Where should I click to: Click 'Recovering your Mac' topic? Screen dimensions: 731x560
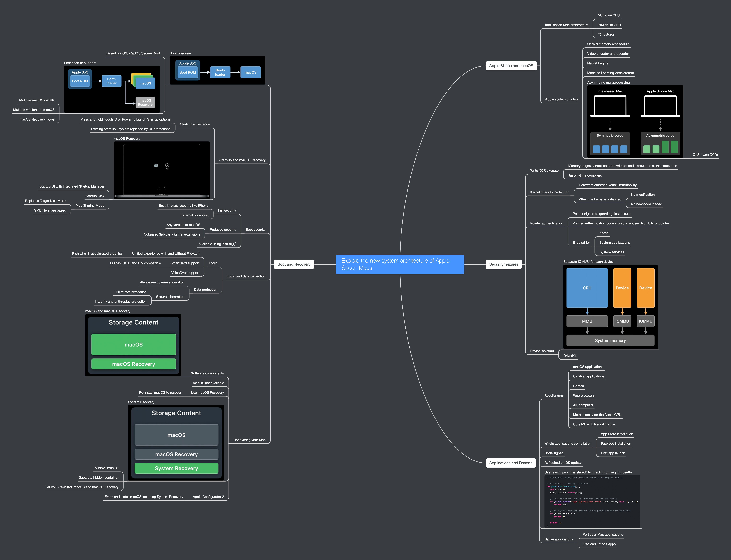point(249,440)
